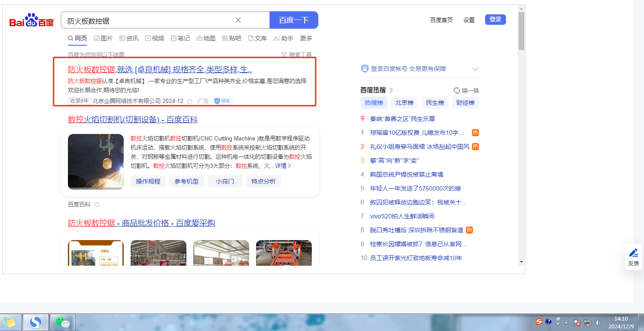Click the 参考机型 tag button
This screenshot has width=644, height=331.
186,181
